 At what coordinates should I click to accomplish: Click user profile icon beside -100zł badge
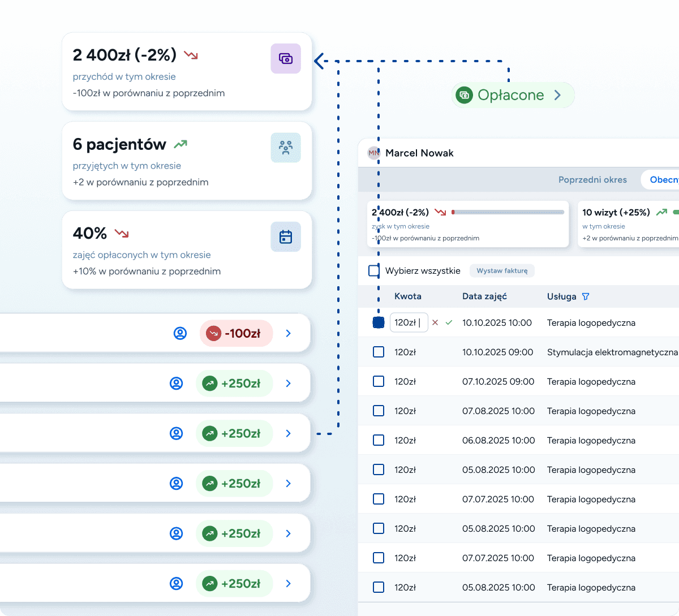click(180, 333)
